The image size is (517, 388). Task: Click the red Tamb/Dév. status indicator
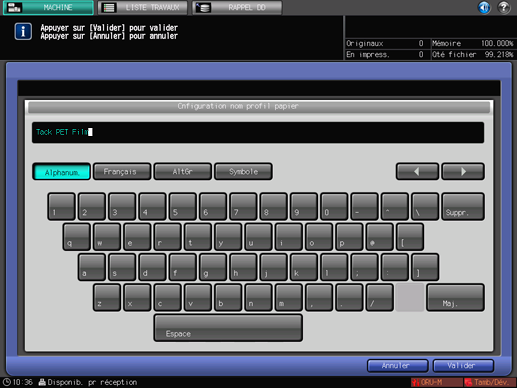click(490, 382)
